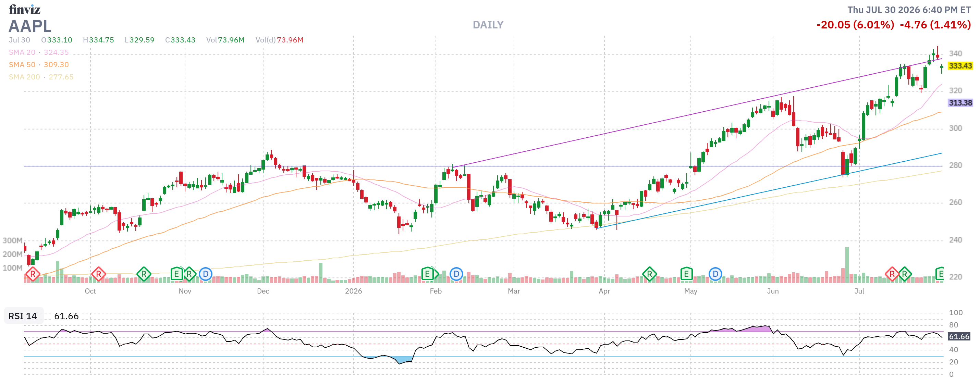Click the red R marker in late September
Image resolution: width=980 pixels, height=385 pixels.
(33, 274)
